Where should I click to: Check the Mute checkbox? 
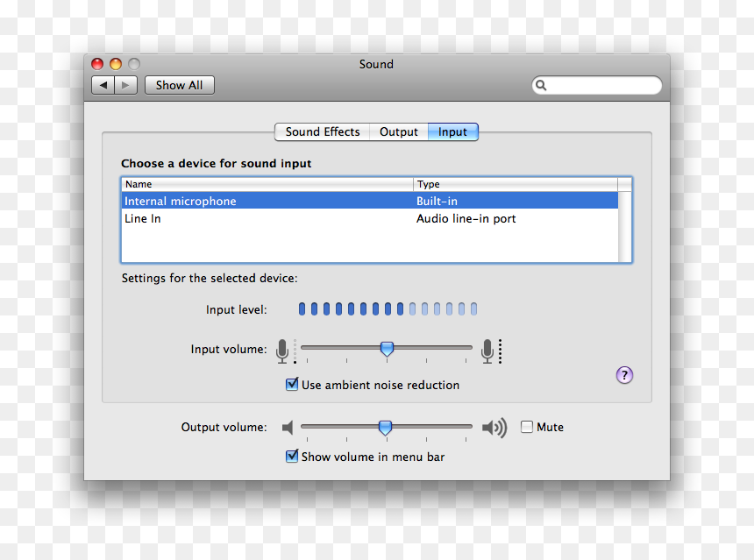(527, 427)
